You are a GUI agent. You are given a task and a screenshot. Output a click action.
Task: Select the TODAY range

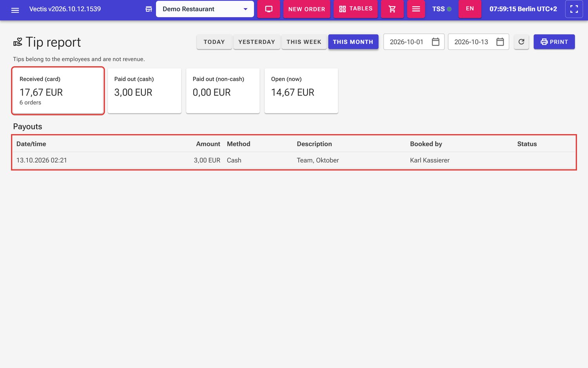click(x=214, y=42)
